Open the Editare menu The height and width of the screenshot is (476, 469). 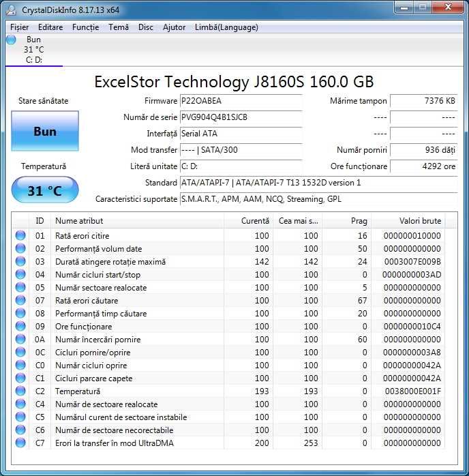tap(50, 27)
